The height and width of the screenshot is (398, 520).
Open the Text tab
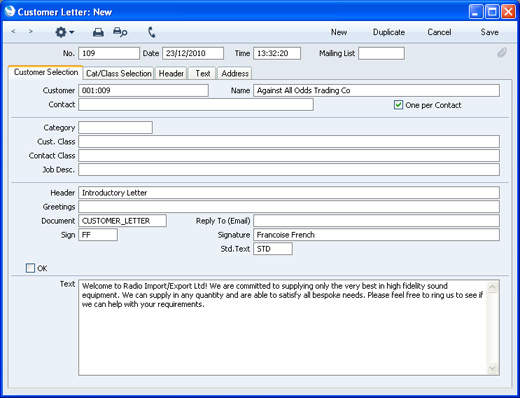[203, 73]
